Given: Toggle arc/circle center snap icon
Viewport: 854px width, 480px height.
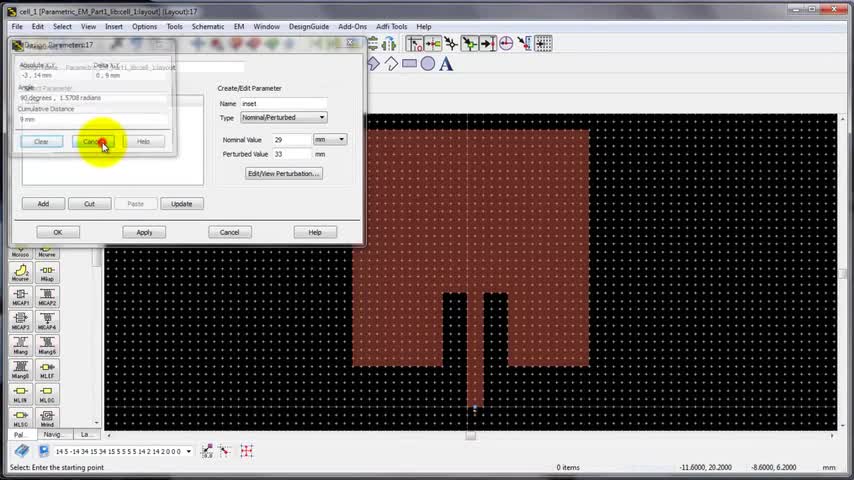Looking at the screenshot, I should pyautogui.click(x=506, y=44).
